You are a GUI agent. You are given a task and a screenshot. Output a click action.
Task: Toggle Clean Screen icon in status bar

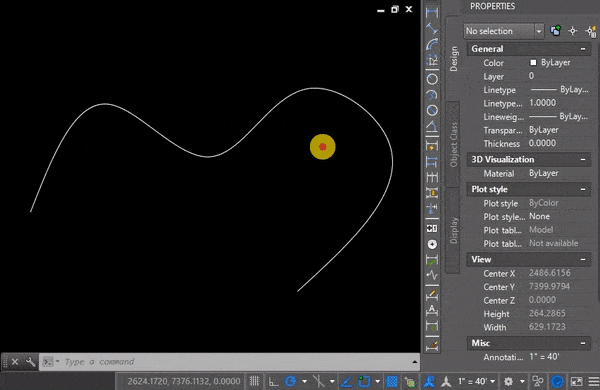(576, 382)
